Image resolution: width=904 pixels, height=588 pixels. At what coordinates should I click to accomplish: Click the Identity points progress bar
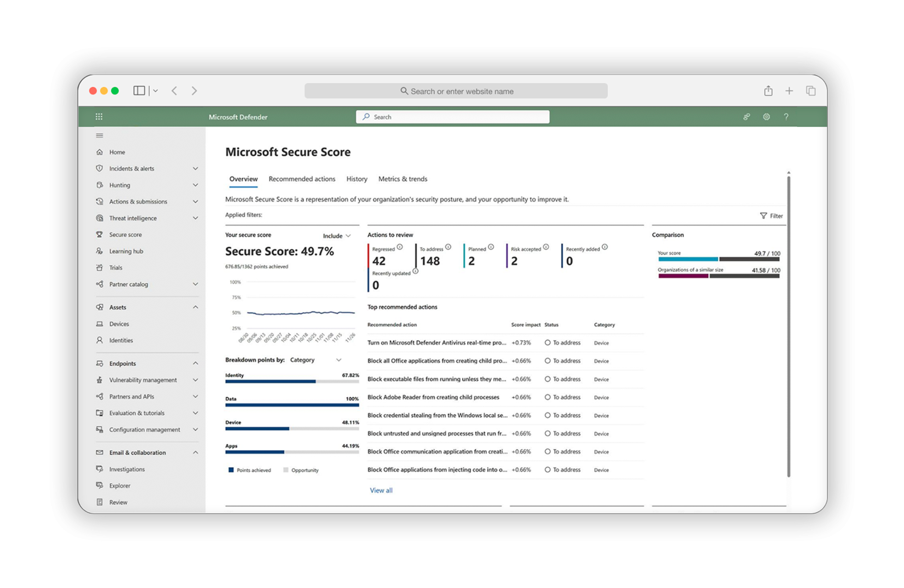pos(292,382)
